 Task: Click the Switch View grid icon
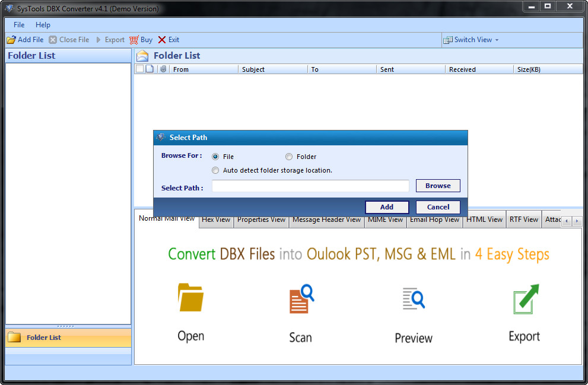(448, 40)
